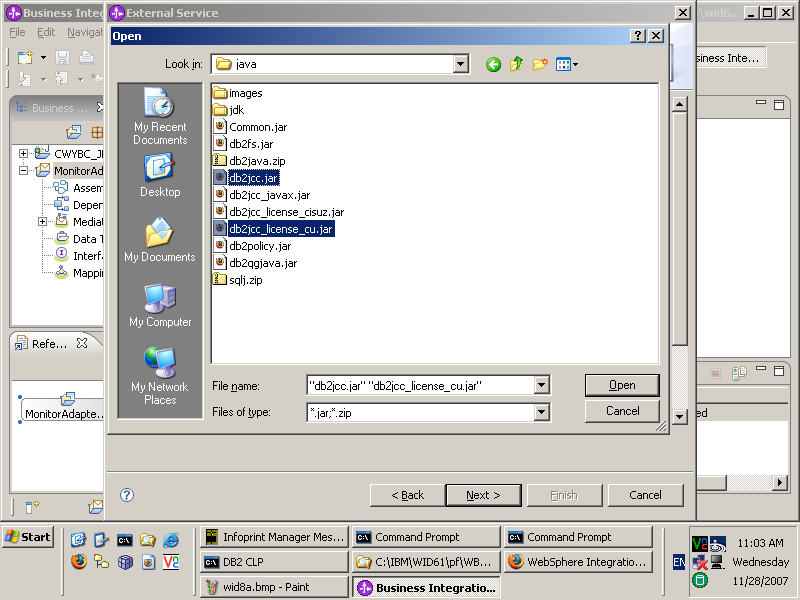Click Next in External Service wizard
The image size is (800, 600).
(483, 495)
